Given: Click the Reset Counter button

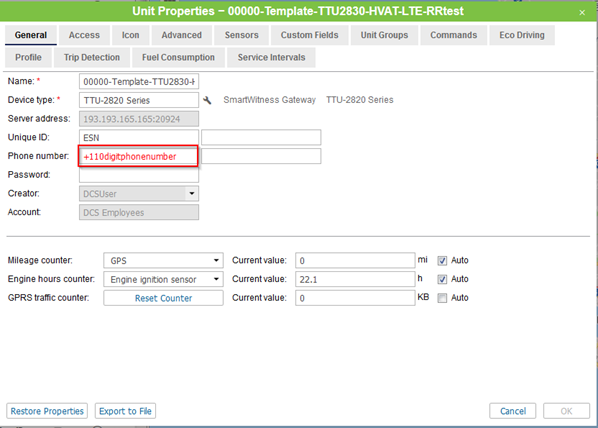Looking at the screenshot, I should point(163,298).
